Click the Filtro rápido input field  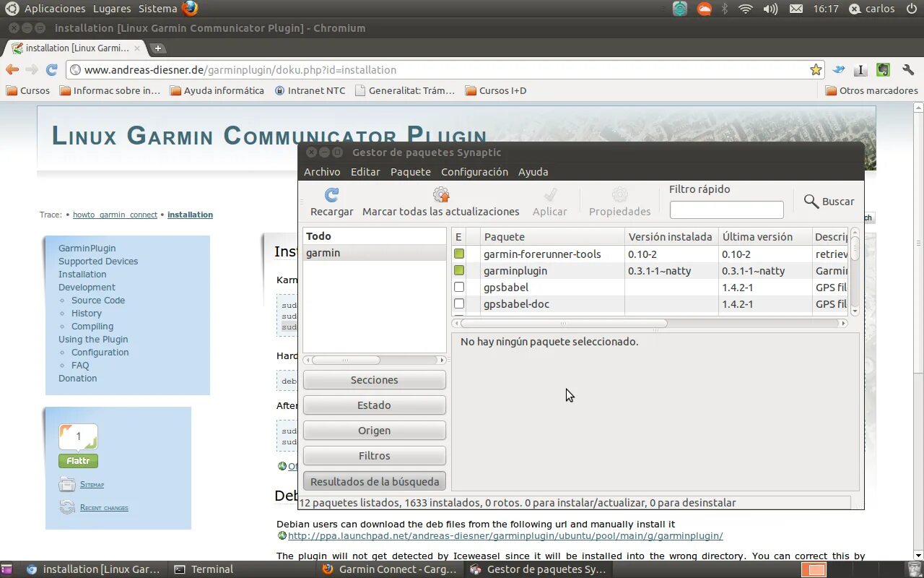727,210
